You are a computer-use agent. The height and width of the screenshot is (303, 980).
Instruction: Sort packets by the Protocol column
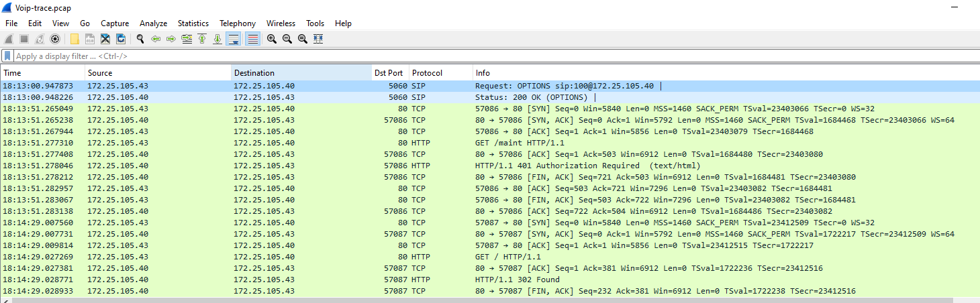(x=439, y=73)
